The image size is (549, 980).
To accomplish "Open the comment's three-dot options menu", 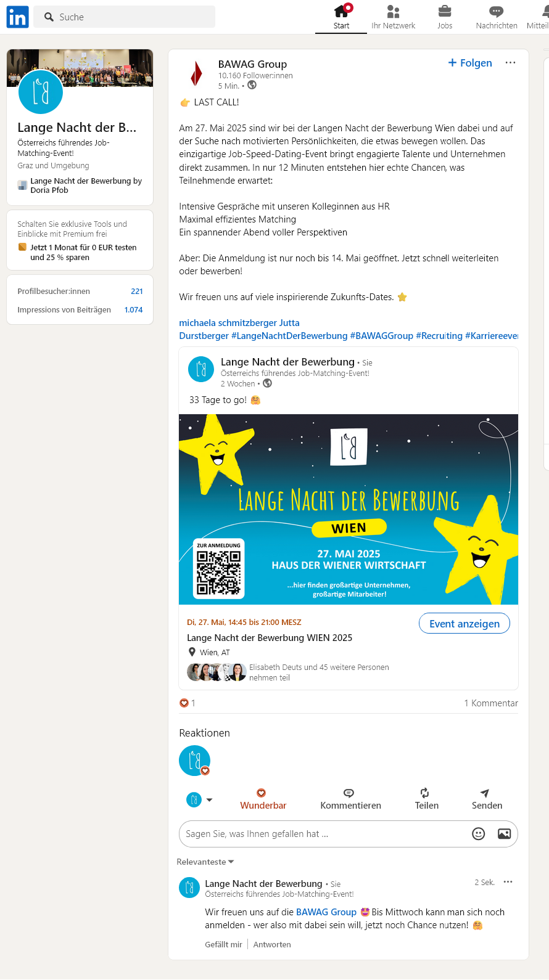I will [x=508, y=882].
